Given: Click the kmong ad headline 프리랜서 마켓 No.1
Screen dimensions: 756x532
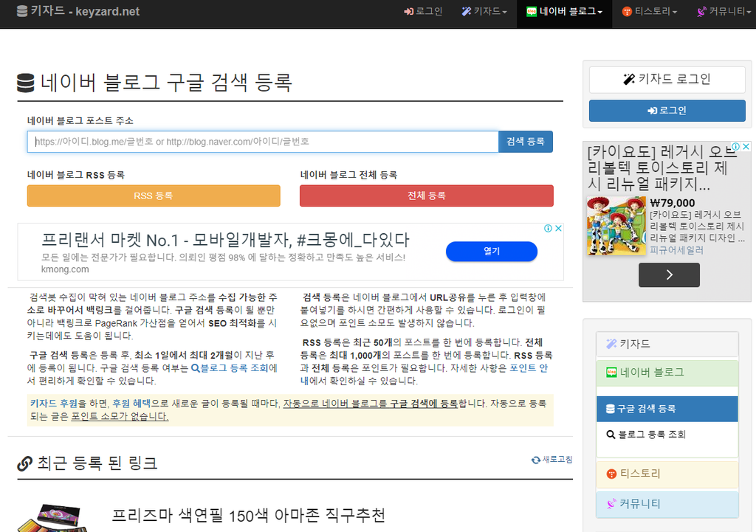Looking at the screenshot, I should pos(225,240).
